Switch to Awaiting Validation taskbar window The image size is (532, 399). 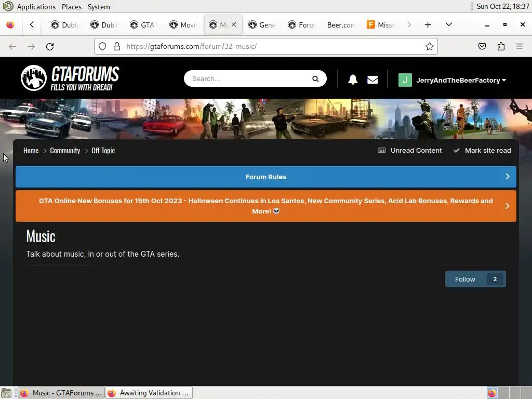click(149, 393)
